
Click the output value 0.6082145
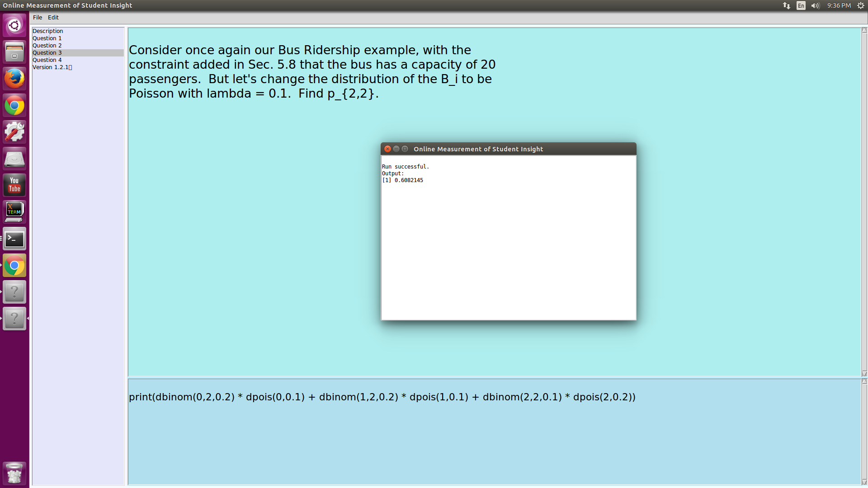point(409,180)
